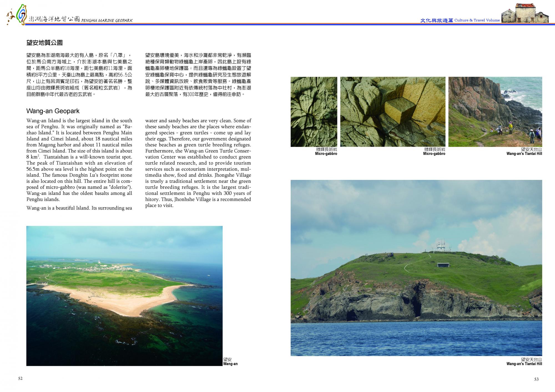Click the second Micro-gabbro caption label

(434, 154)
